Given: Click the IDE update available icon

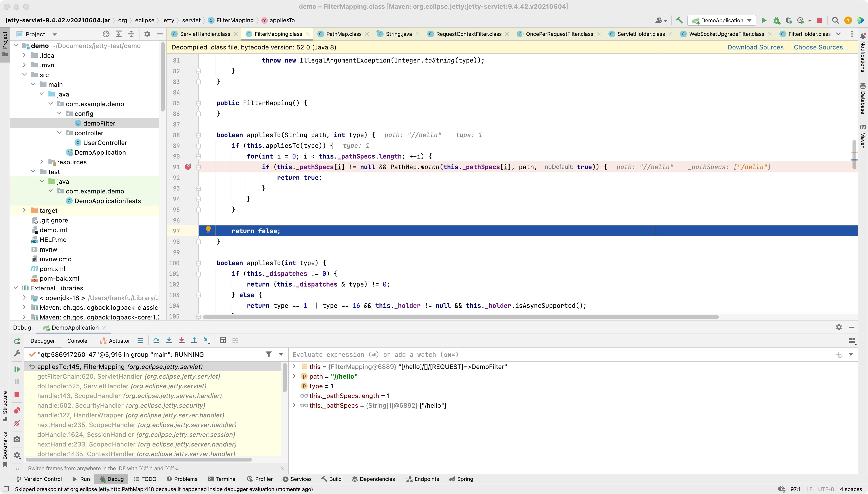Looking at the screenshot, I should 848,20.
